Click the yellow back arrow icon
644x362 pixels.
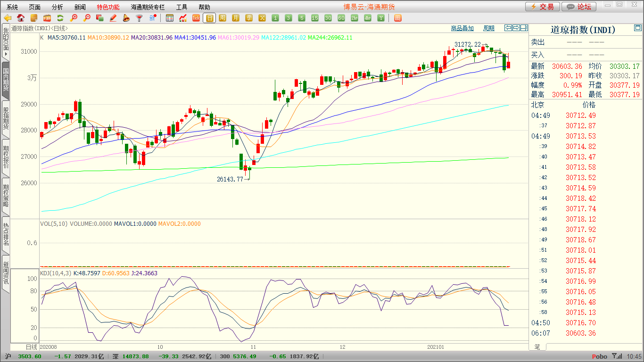pos(8,18)
